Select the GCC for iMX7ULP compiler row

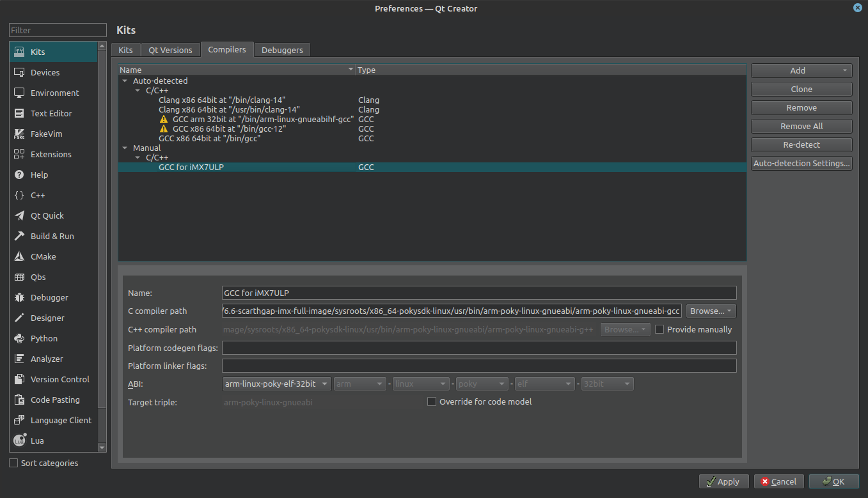pyautogui.click(x=432, y=167)
